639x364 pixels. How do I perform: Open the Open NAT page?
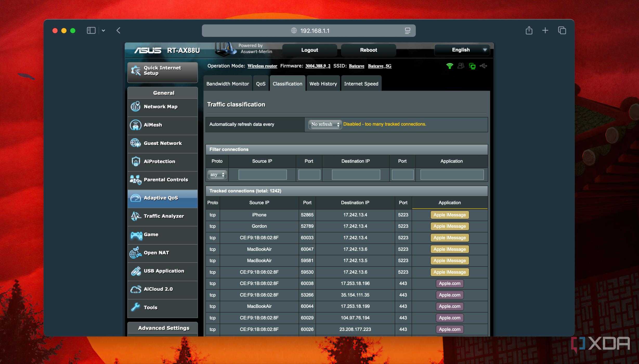(162, 253)
